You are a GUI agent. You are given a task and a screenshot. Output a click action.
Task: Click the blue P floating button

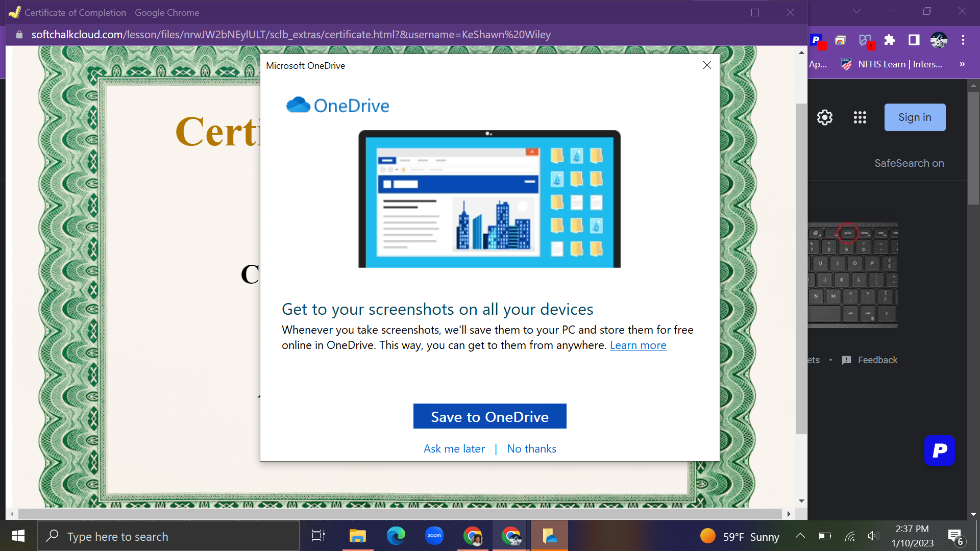click(x=940, y=450)
